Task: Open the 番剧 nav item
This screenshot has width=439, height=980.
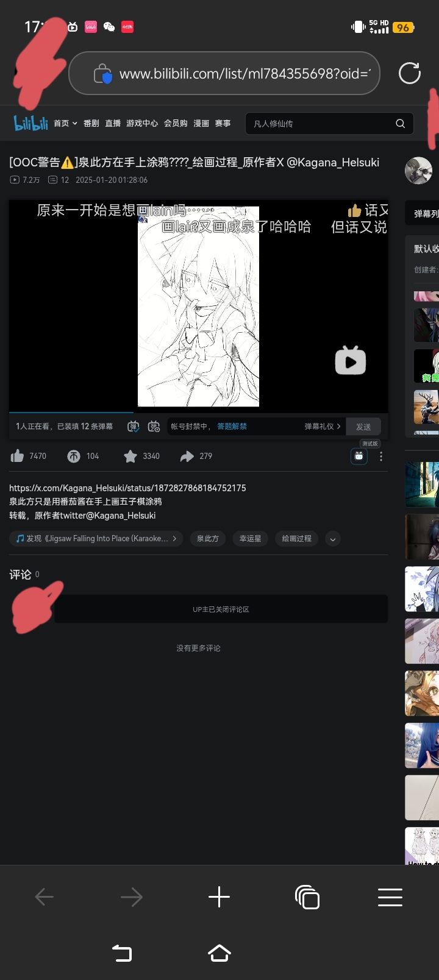Action: (91, 123)
